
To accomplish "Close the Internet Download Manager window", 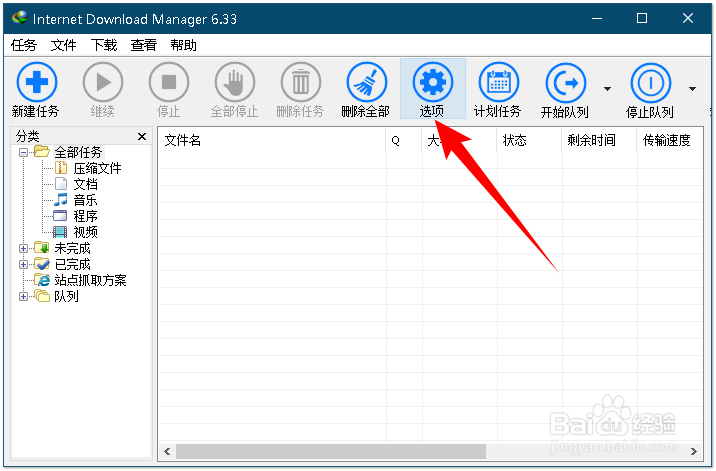I will (688, 18).
